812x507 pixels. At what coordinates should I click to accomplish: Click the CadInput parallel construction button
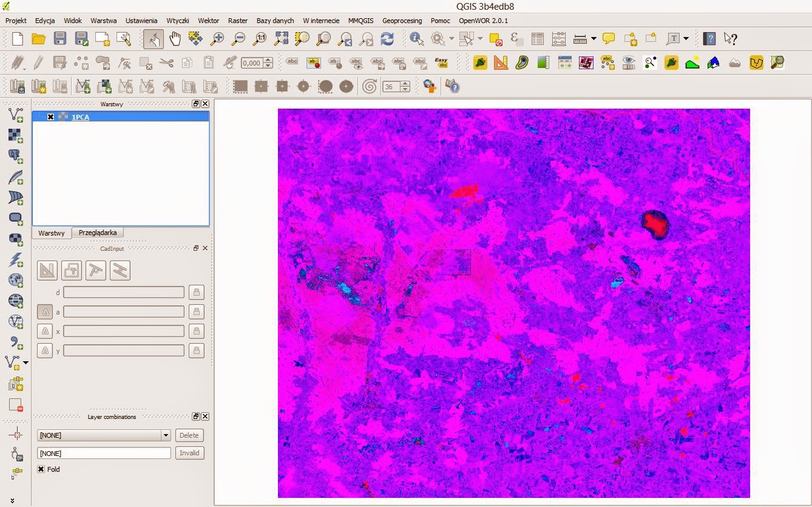pos(120,270)
